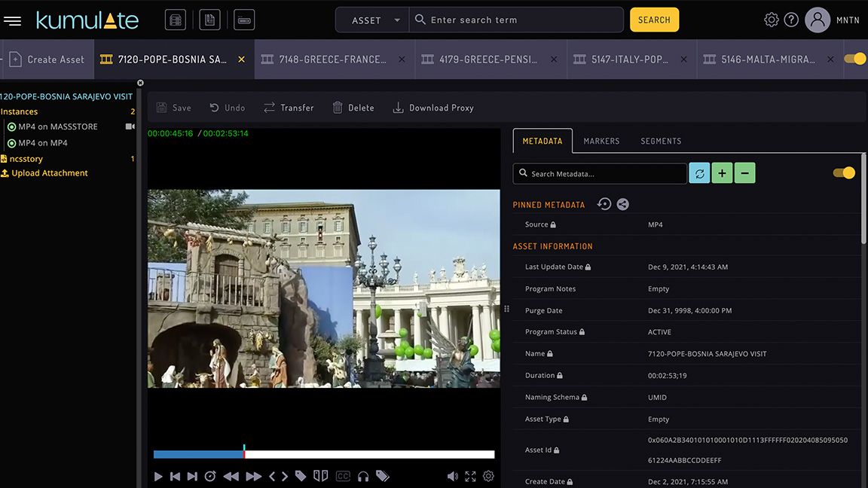
Task: Collapse the Instances list in the left sidebar
Action: coord(18,111)
